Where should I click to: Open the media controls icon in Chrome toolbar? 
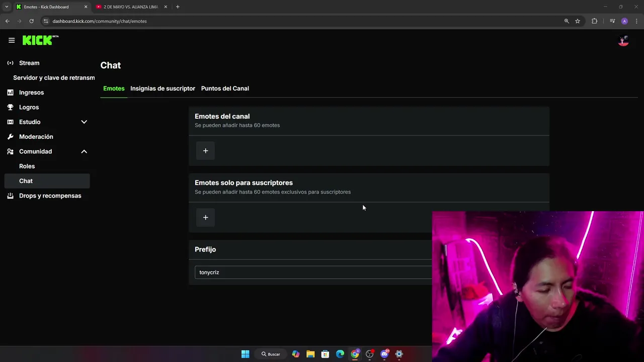tap(612, 21)
